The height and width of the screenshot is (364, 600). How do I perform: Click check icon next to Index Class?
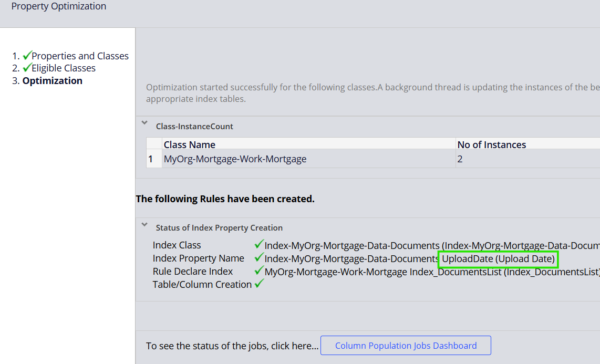258,244
